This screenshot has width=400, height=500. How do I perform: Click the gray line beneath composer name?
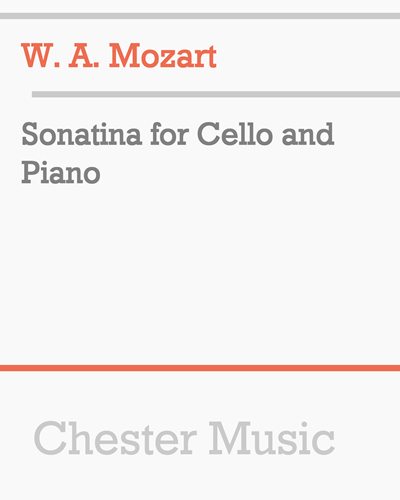tap(216, 94)
